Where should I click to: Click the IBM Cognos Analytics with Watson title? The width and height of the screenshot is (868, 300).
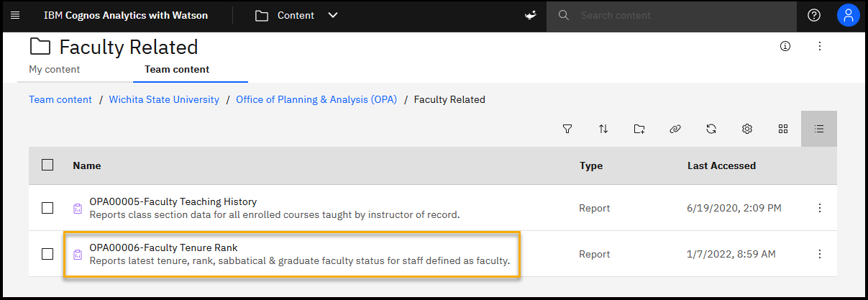[126, 15]
